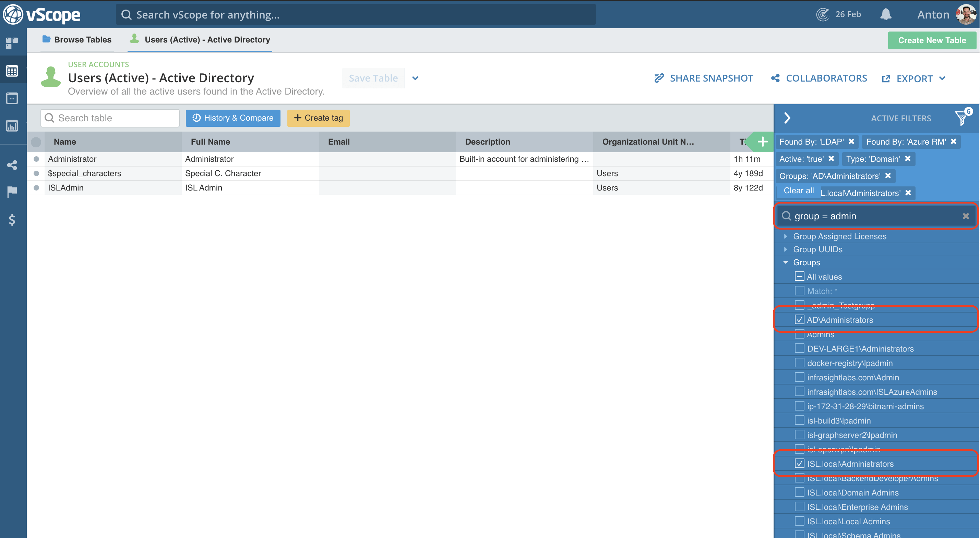Click the Save Table button
The image size is (980, 538).
373,78
